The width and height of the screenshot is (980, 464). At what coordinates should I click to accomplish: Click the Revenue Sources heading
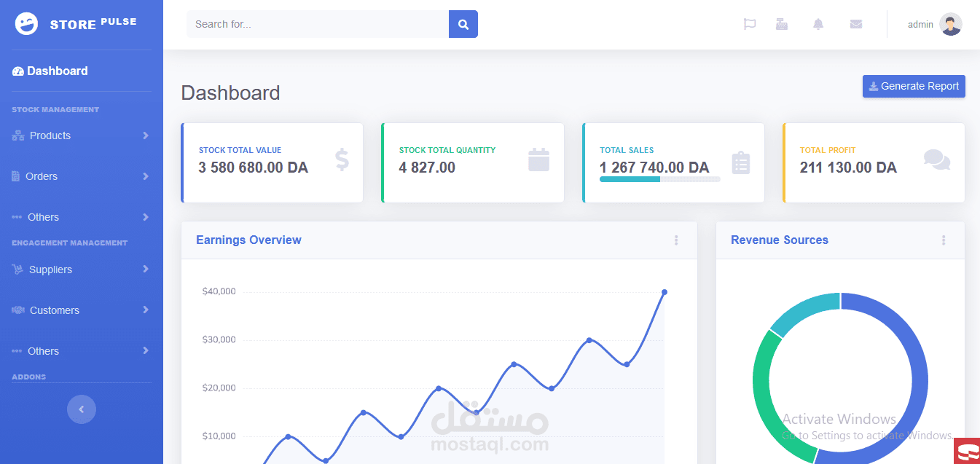pyautogui.click(x=780, y=240)
